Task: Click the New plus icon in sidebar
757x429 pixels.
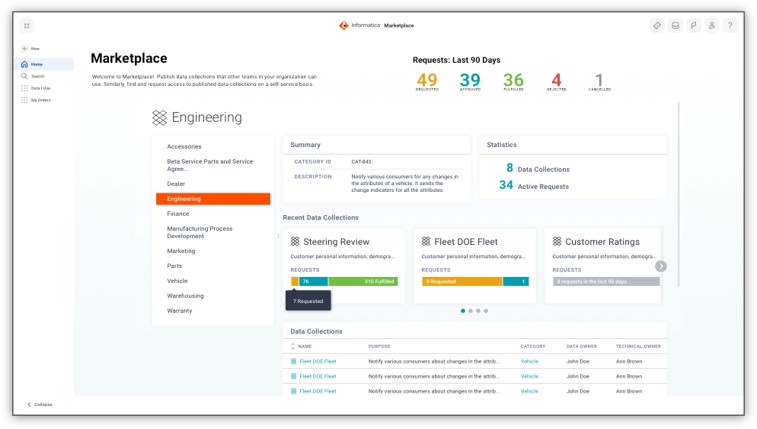Action: (x=25, y=48)
